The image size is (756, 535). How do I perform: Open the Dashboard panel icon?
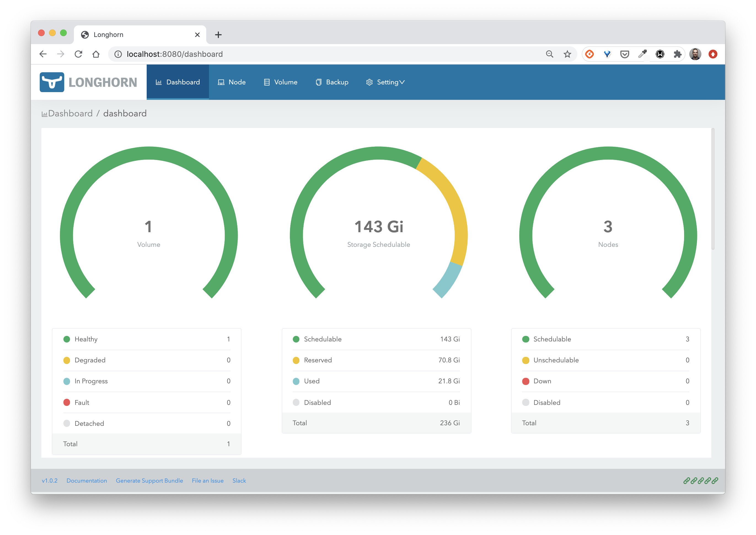click(x=159, y=82)
